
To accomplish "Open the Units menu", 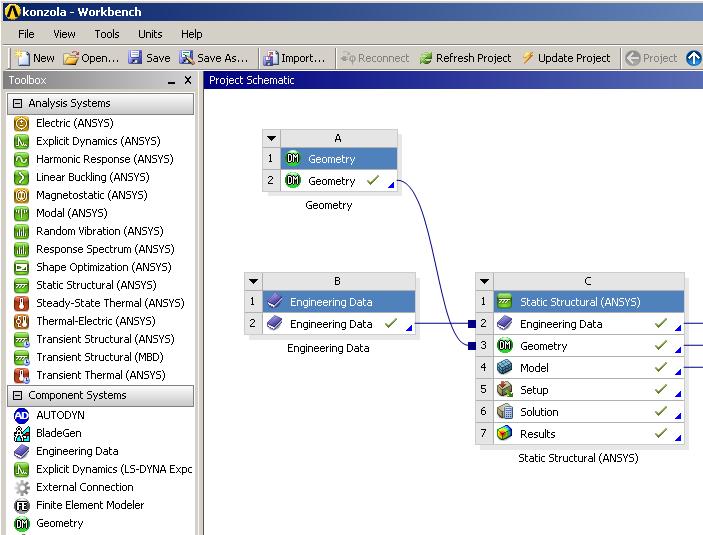I will click(150, 34).
